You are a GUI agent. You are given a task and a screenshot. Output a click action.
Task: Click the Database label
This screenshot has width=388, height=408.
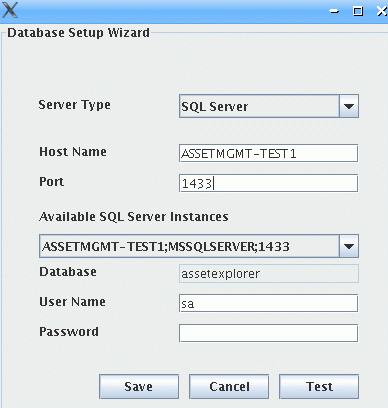[68, 272]
